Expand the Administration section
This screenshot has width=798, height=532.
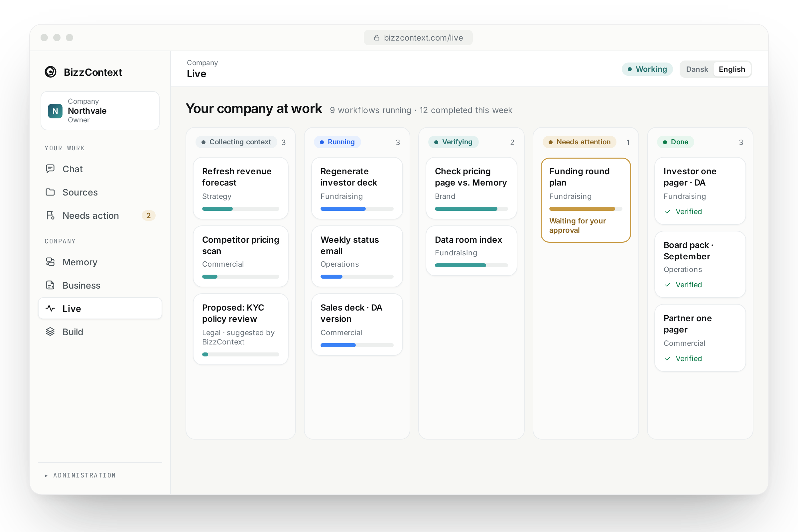[81, 475]
